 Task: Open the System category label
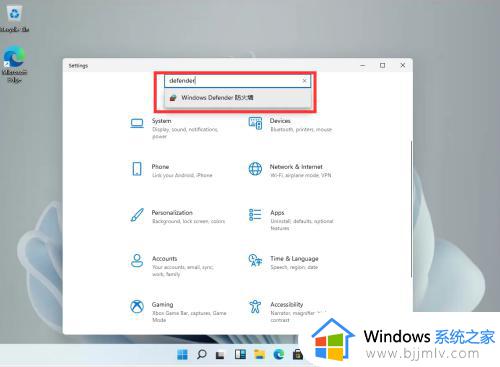point(162,121)
